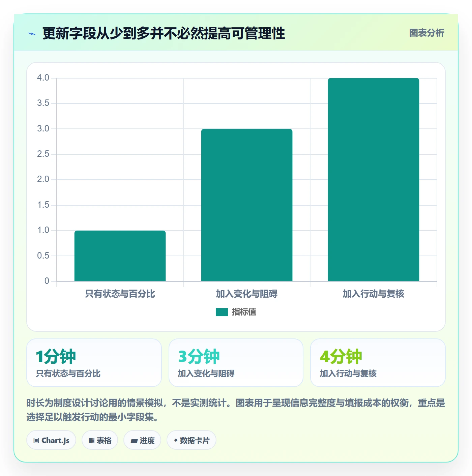Open the 3分钟 data card
The height and width of the screenshot is (476, 472).
click(236, 363)
